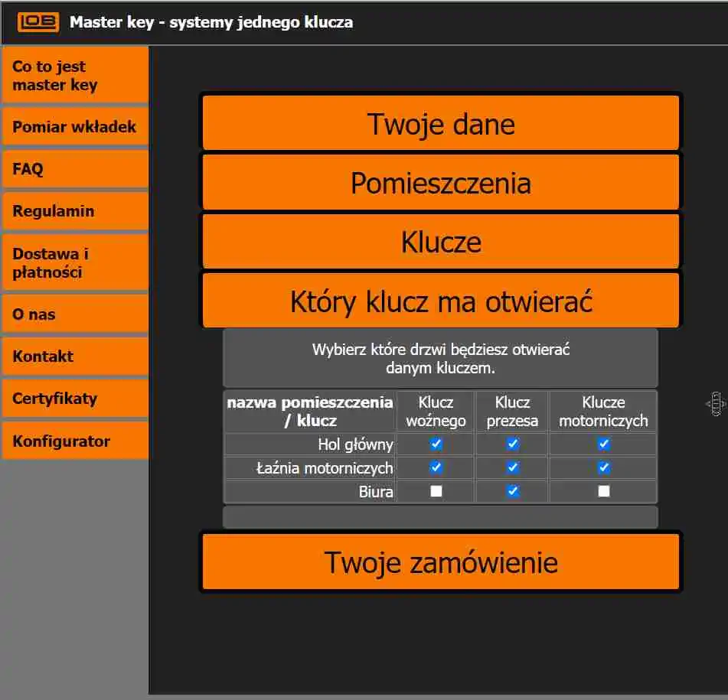
Task: Check Biura for Klucze motorniczych
Action: point(603,491)
